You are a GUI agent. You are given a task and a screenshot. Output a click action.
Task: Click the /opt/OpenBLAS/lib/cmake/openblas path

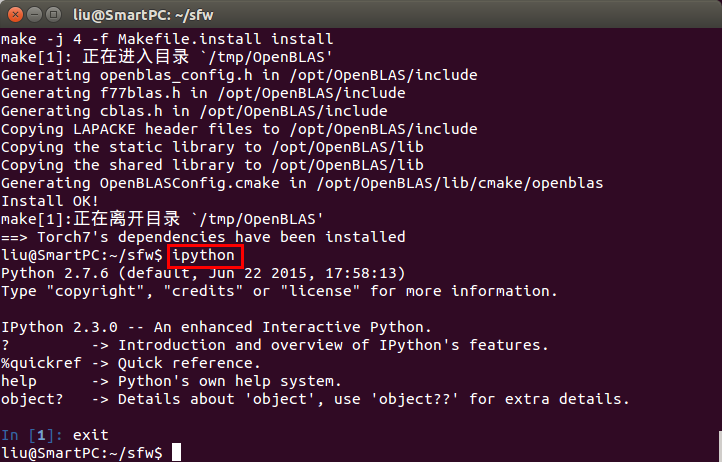[460, 183]
